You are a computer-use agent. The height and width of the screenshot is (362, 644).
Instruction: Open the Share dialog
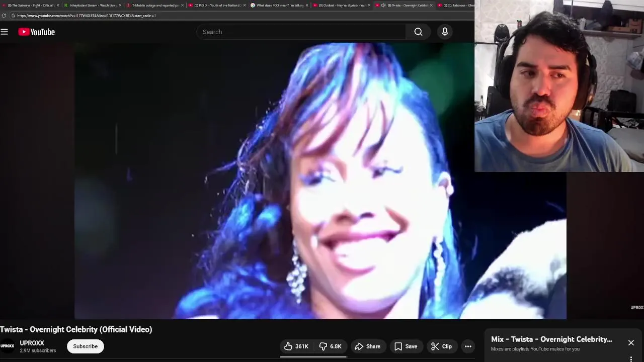click(368, 346)
